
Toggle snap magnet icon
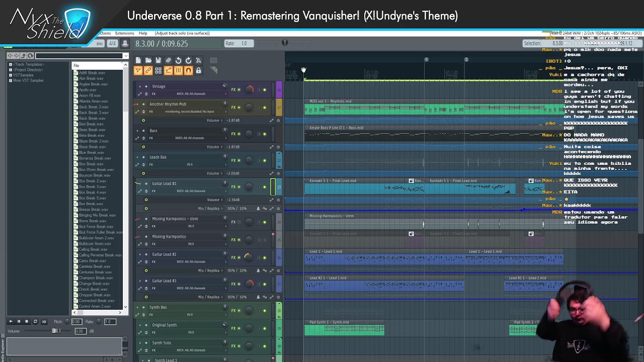[188, 71]
